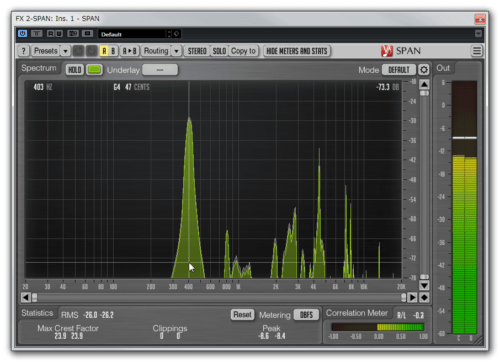Click the Spectrum panel label
Screen dimensions: 500x362
39,68
